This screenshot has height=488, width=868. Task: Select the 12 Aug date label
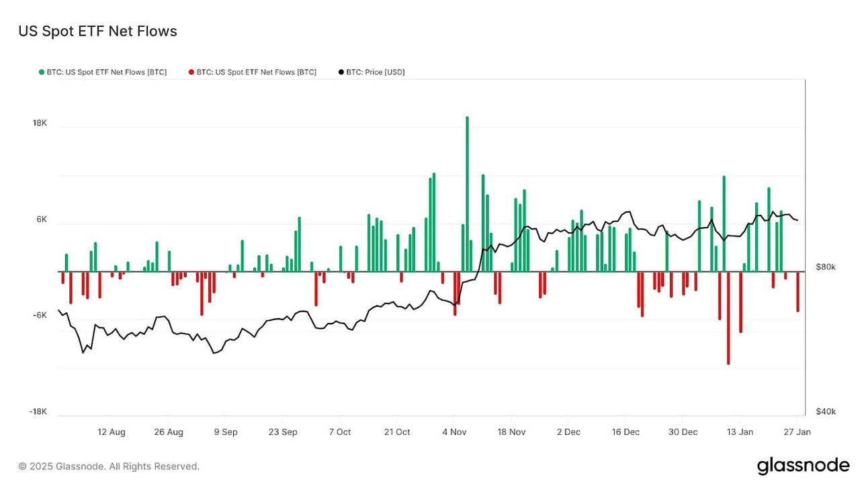[112, 432]
